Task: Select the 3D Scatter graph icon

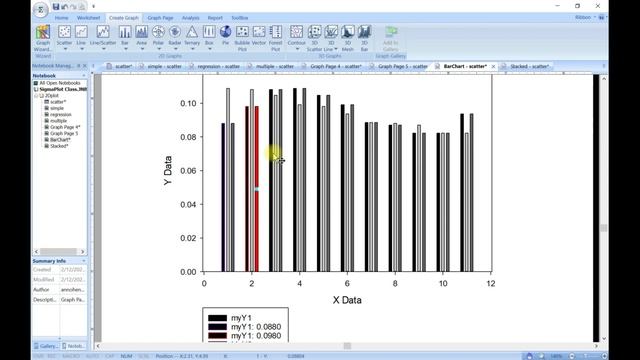Action: pos(315,32)
